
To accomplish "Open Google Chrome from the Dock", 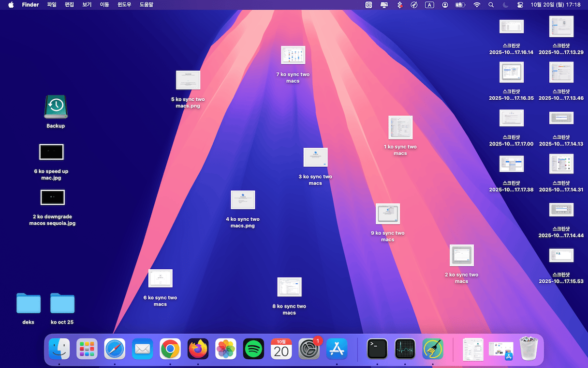I will 170,349.
